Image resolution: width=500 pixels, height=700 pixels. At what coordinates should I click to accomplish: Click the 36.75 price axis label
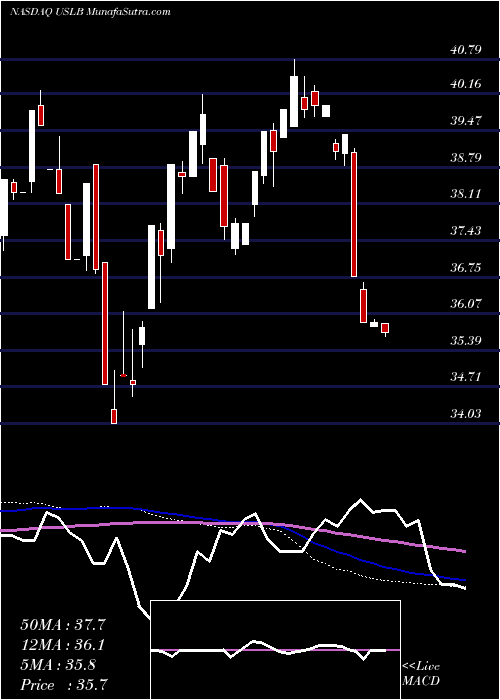click(465, 267)
